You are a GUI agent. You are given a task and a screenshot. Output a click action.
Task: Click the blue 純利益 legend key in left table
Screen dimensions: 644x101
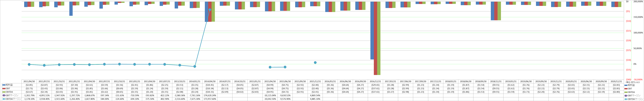[4, 85]
